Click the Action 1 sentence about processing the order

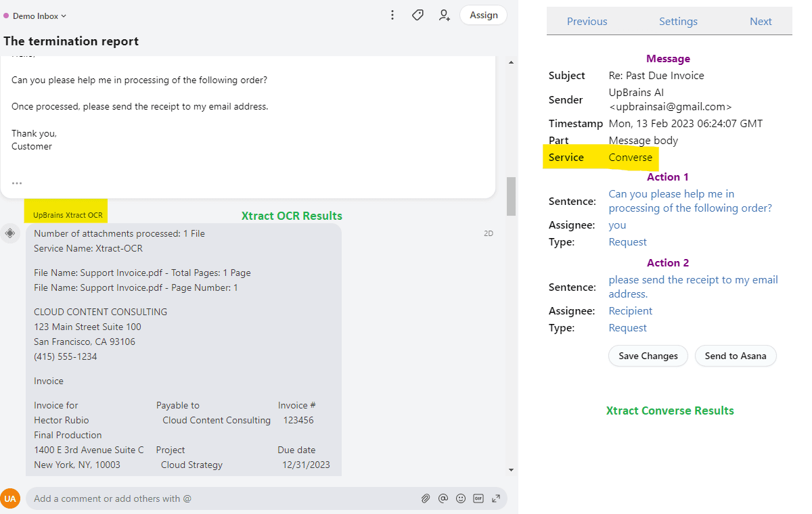pos(690,201)
